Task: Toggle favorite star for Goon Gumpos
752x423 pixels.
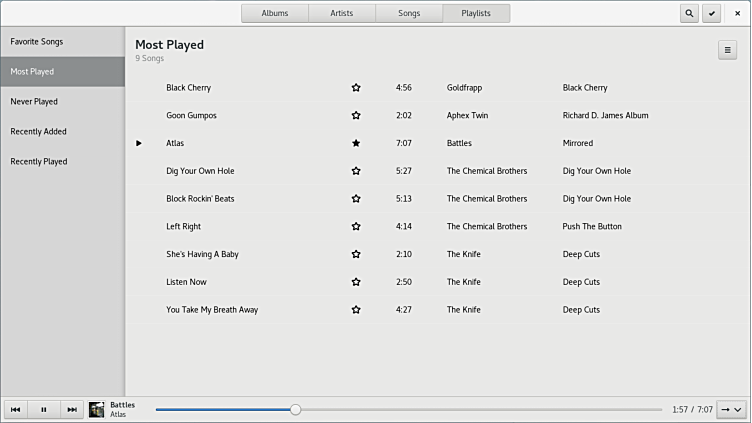Action: point(356,116)
